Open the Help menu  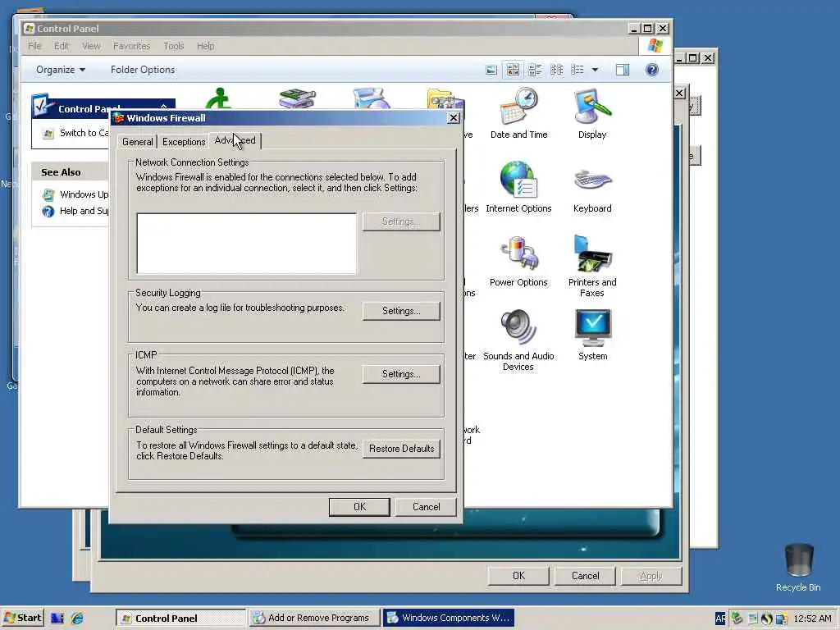pyautogui.click(x=205, y=46)
